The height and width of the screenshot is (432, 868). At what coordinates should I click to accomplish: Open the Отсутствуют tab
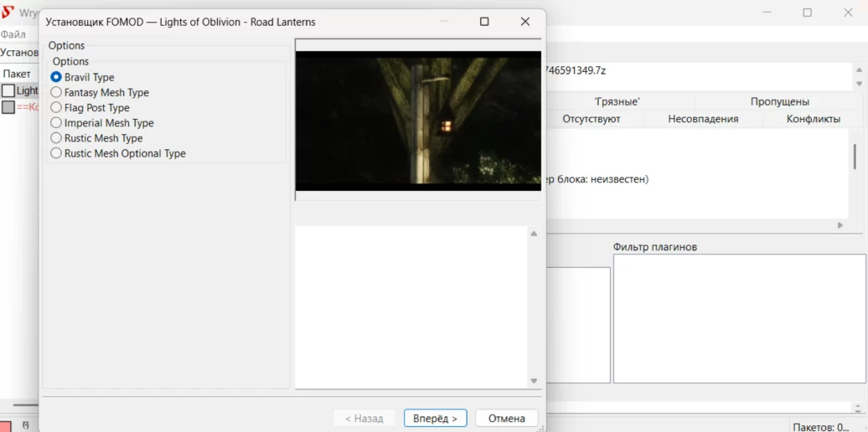point(591,119)
